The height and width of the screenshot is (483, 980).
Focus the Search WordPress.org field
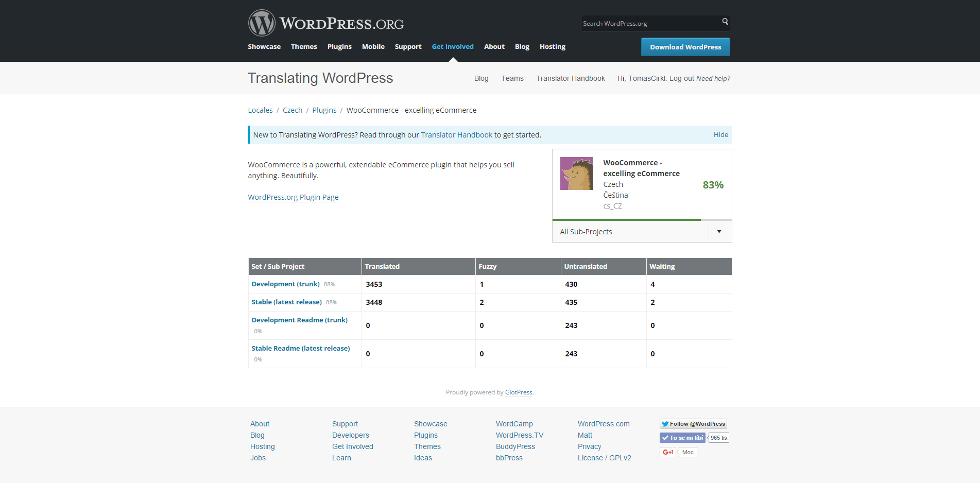pos(651,24)
